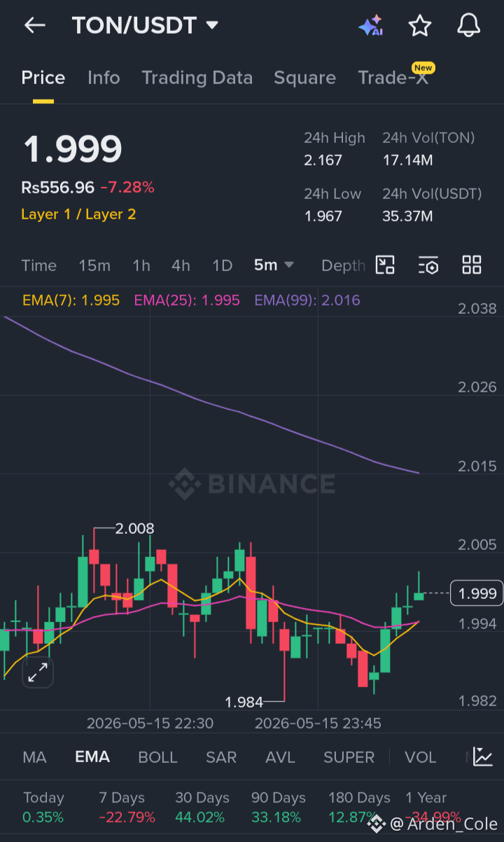Tap the EMA(99): 2.016 legend

tap(307, 301)
